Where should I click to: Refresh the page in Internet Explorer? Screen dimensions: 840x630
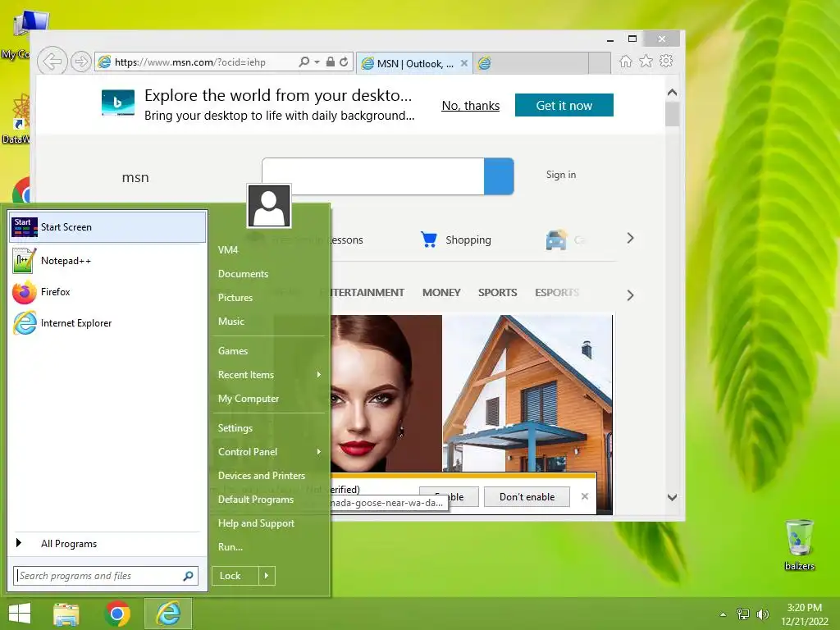click(x=344, y=62)
